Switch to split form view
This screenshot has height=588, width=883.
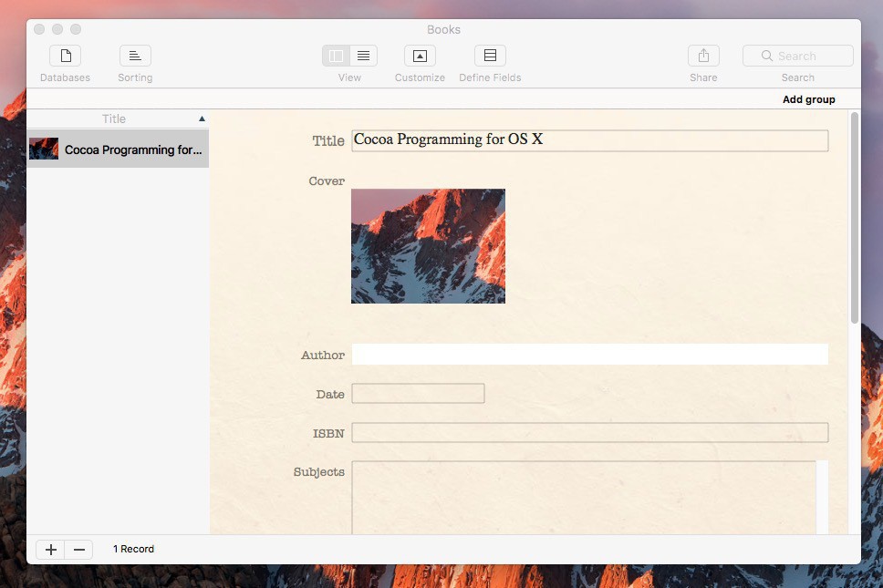[337, 56]
